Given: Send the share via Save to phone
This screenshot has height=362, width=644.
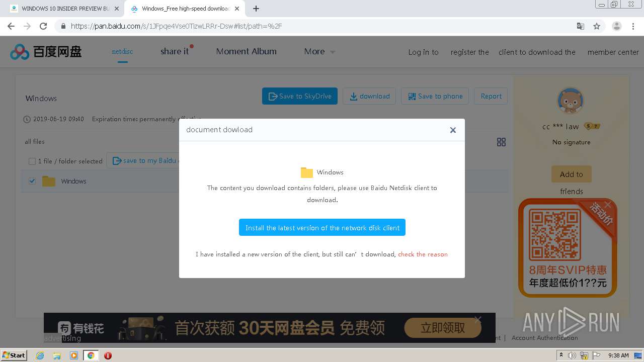Looking at the screenshot, I should pos(435,96).
